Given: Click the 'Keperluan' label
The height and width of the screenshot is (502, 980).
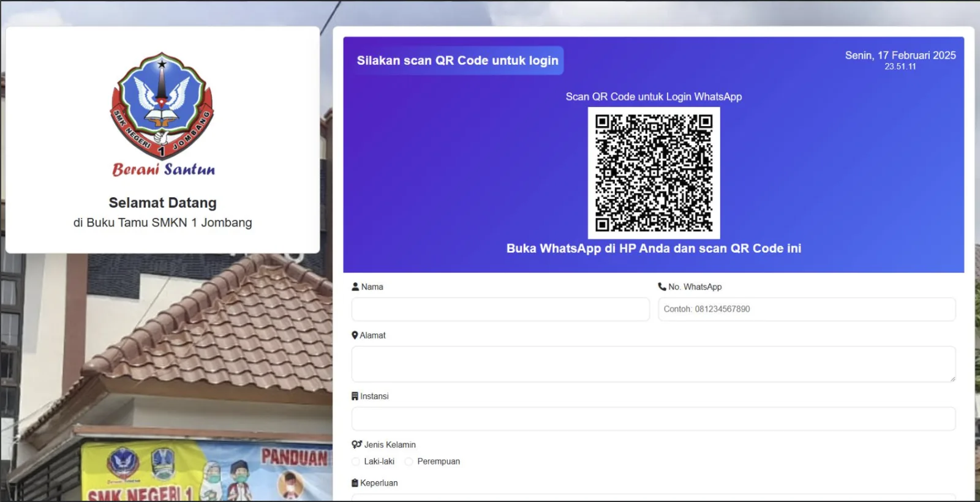Looking at the screenshot, I should coord(379,483).
